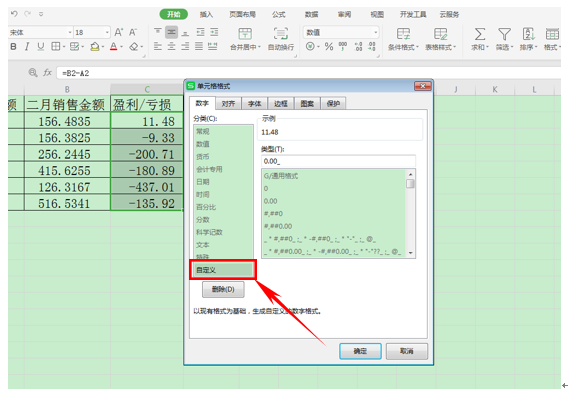Click the fill color bucket icon
The image size is (568, 397).
(95, 46)
